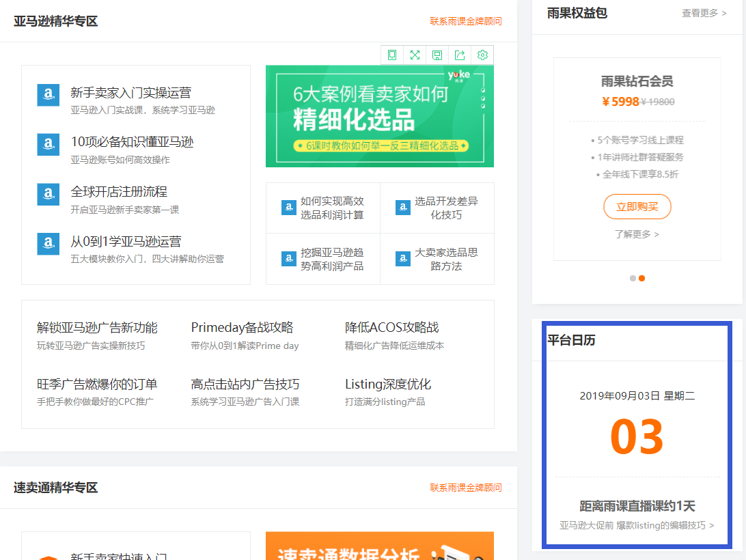Click the share arrow icon in toolbar
The height and width of the screenshot is (560, 746).
[x=460, y=55]
